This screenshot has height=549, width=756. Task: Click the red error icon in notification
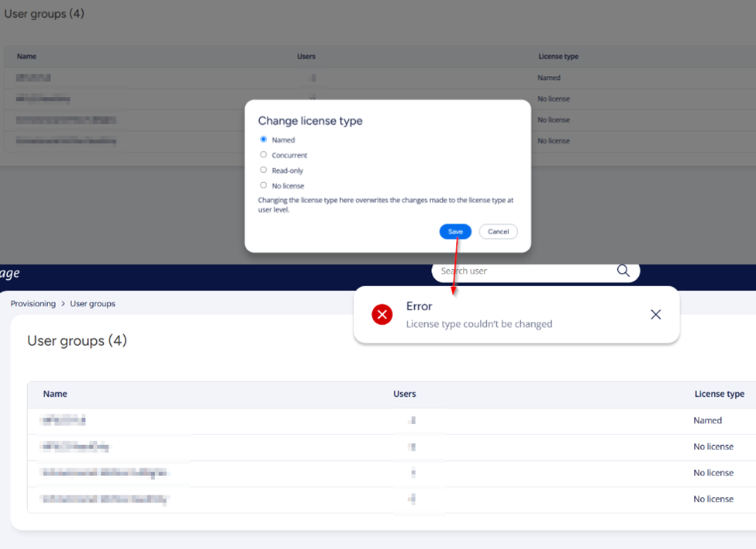point(381,315)
